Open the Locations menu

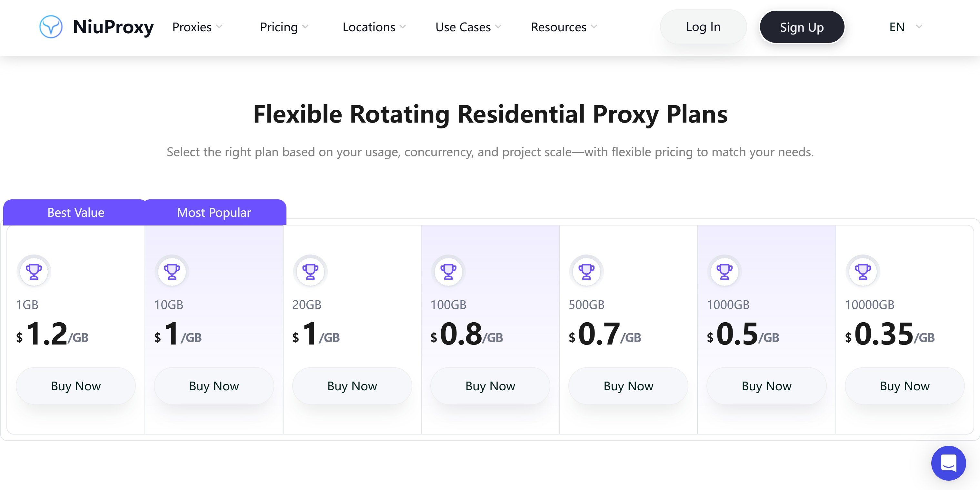(x=374, y=27)
